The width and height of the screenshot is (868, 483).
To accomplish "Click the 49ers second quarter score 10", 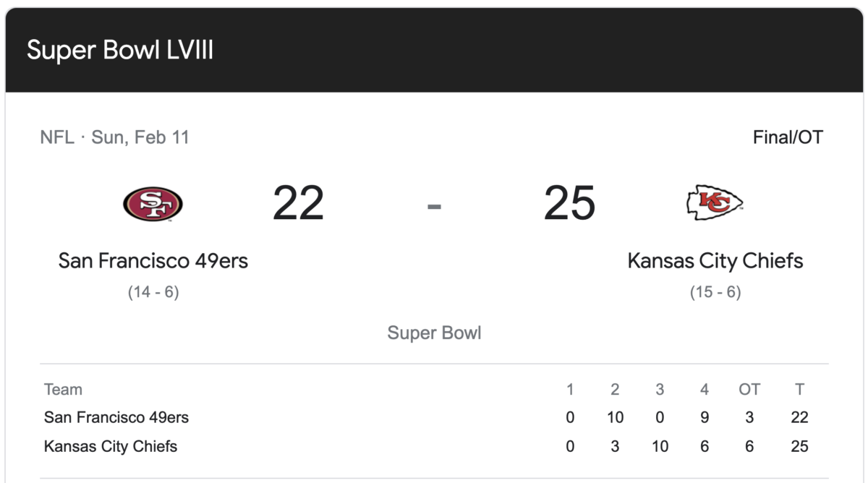I will (x=615, y=417).
